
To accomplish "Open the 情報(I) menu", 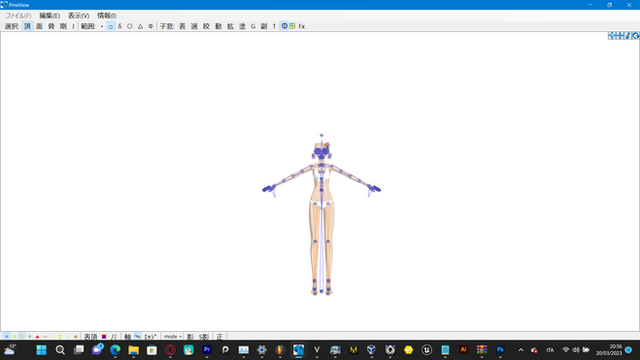I will click(x=107, y=16).
